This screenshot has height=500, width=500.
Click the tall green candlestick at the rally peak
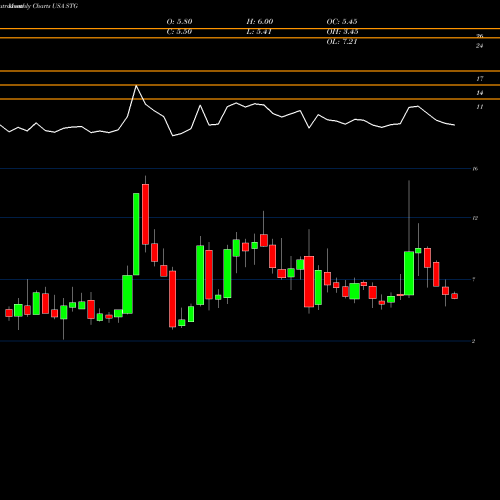(136, 234)
